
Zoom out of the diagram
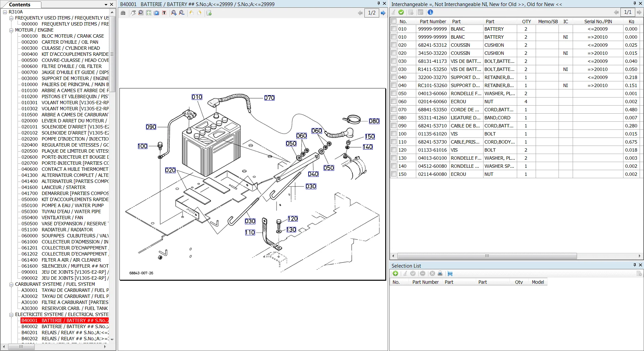182,13
